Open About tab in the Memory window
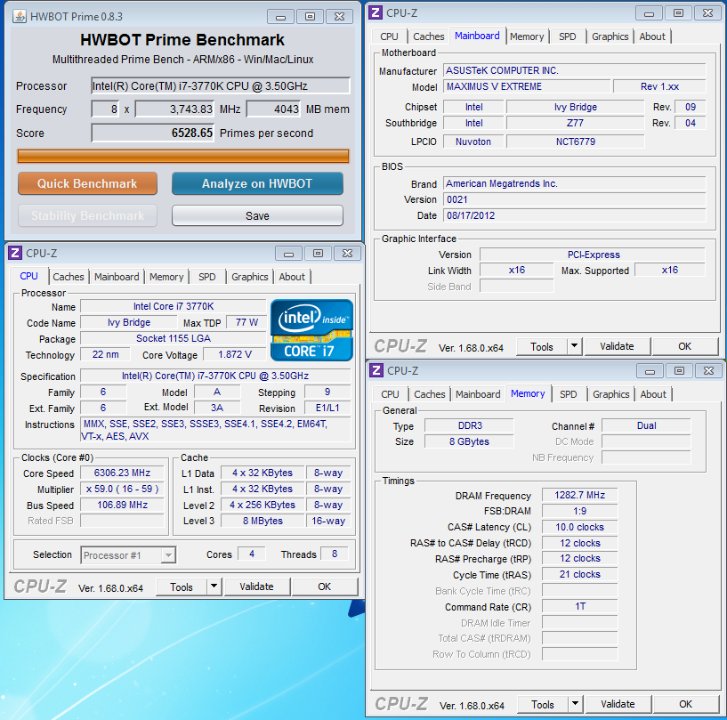 tap(653, 395)
